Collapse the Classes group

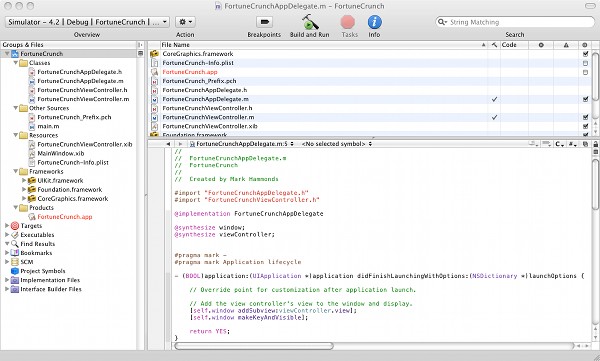(16, 62)
